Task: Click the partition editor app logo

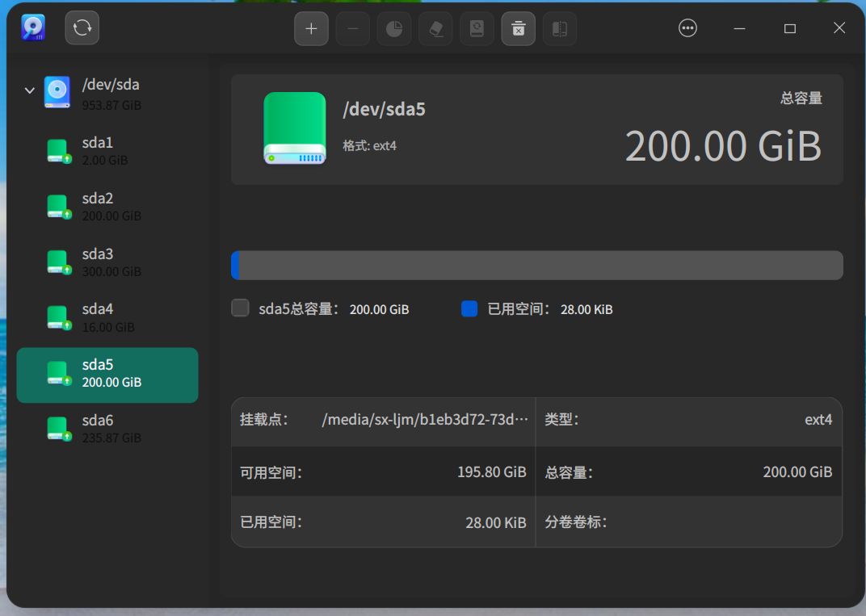Action: pos(32,27)
